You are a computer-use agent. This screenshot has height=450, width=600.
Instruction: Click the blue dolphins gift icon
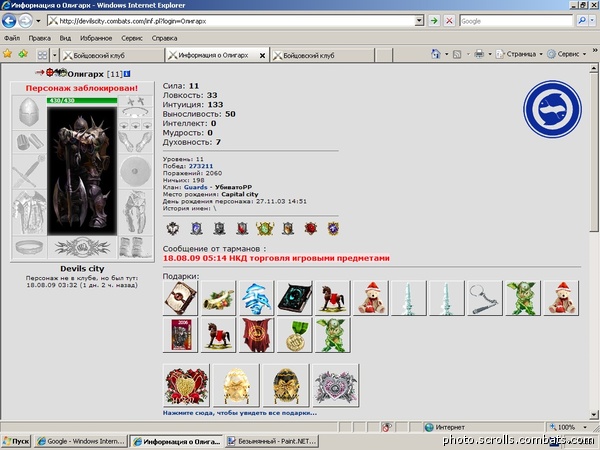pyautogui.click(x=256, y=298)
